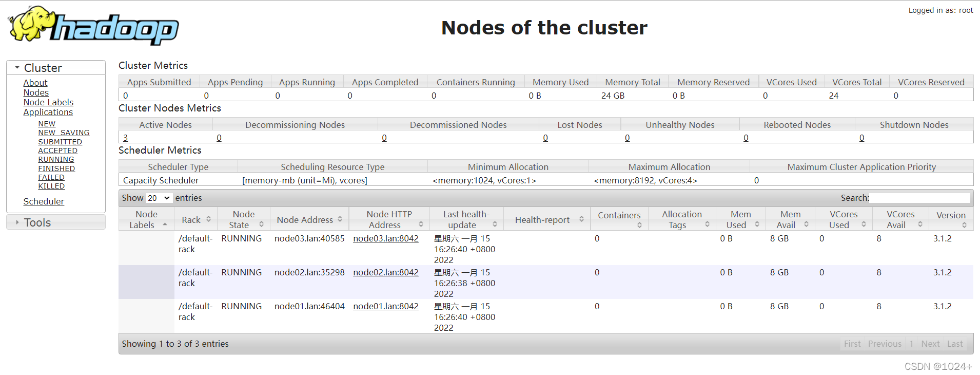The height and width of the screenshot is (375, 980).
Task: Expand the Tools sidebar section
Action: 56,222
